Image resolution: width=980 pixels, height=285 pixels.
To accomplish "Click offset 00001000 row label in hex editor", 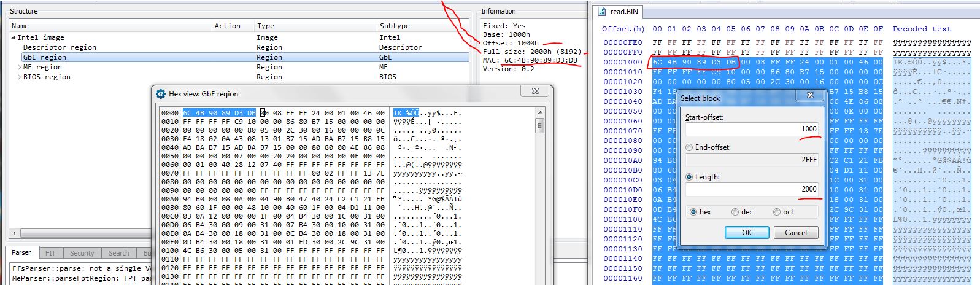I will (x=623, y=62).
